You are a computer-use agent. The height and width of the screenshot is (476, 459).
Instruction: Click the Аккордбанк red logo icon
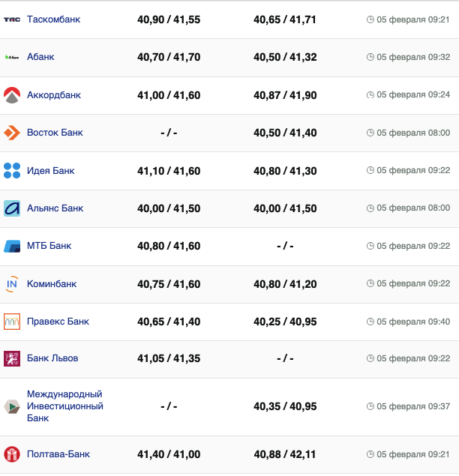pyautogui.click(x=12, y=95)
